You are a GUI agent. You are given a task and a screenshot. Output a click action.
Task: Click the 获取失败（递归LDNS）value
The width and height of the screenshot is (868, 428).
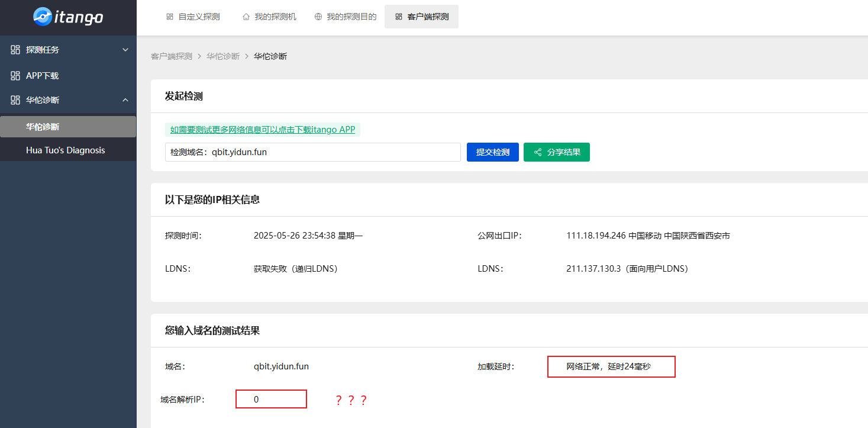pos(297,269)
